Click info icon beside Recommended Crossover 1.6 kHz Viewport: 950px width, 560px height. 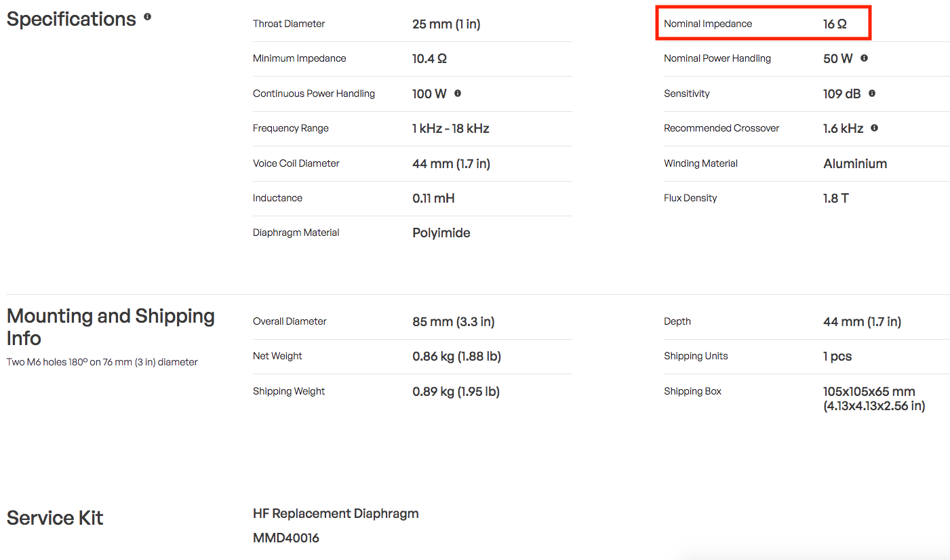[x=875, y=128]
